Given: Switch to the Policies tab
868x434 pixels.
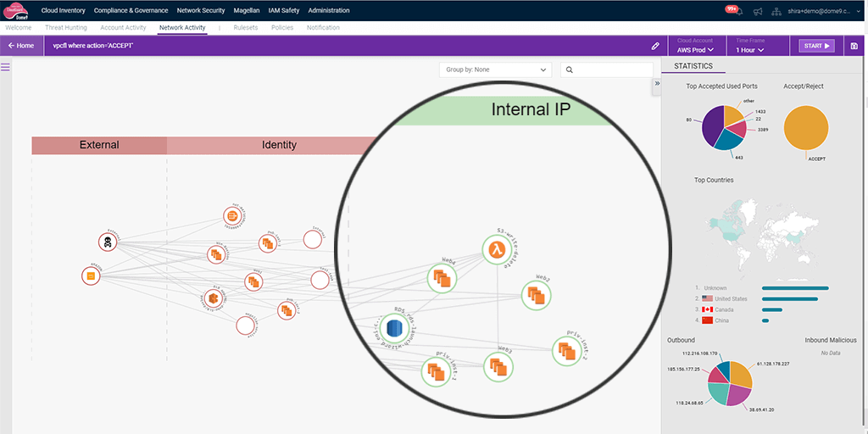Looking at the screenshot, I should click(282, 28).
